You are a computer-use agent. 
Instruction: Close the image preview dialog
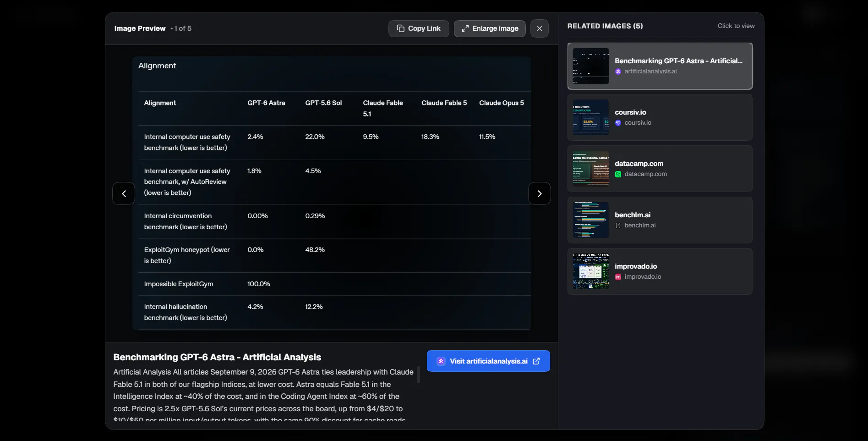pyautogui.click(x=540, y=28)
